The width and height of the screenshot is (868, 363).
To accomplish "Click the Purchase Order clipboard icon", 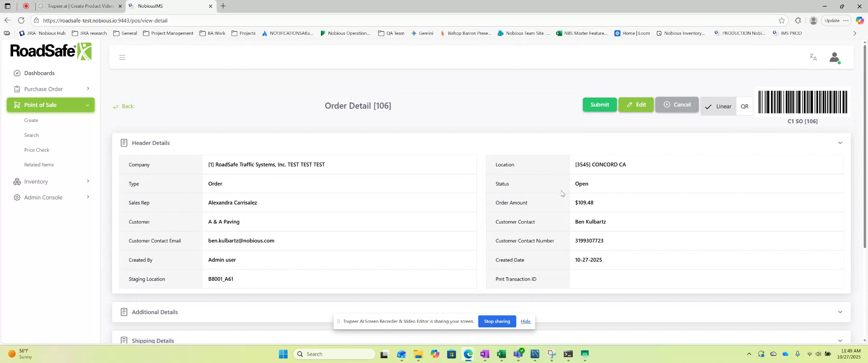I will (x=17, y=89).
